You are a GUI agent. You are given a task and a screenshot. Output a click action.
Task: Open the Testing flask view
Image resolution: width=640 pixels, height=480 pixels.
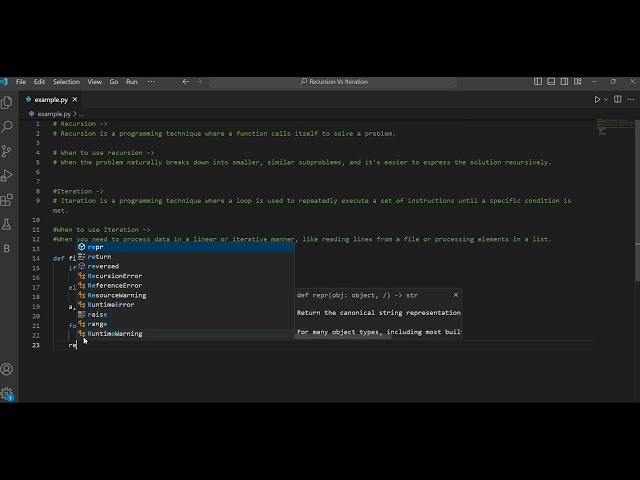tap(7, 224)
